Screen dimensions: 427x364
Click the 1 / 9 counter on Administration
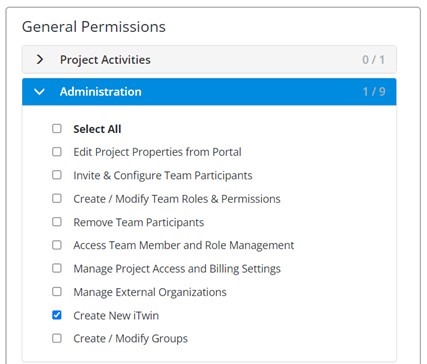[374, 92]
